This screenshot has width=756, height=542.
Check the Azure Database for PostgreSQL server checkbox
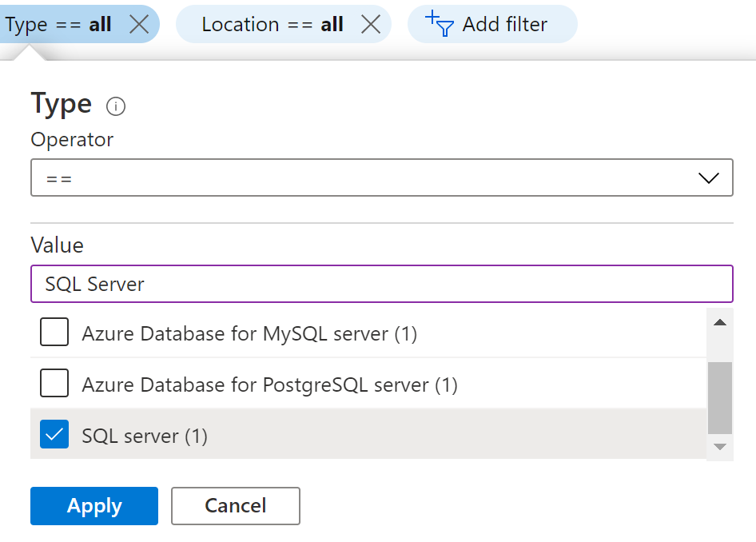click(54, 385)
